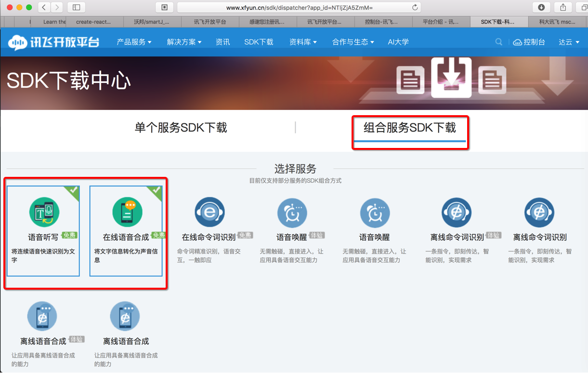Click the icon above 离线命令词识别 体验
Viewport: 588px width, 373px height.
coord(457,212)
